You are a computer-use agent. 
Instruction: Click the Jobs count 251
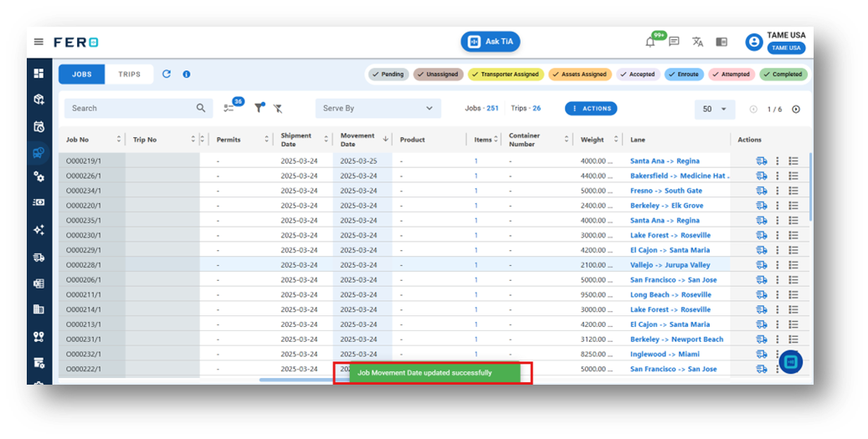point(493,109)
